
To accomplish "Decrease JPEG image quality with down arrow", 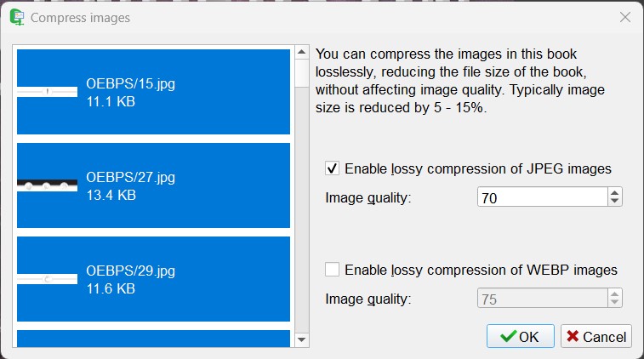I will click(x=615, y=202).
